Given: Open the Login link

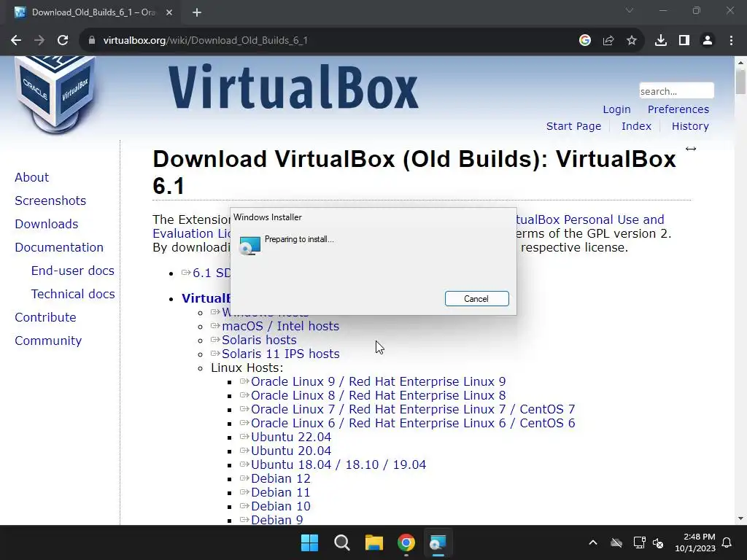Looking at the screenshot, I should tap(616, 109).
